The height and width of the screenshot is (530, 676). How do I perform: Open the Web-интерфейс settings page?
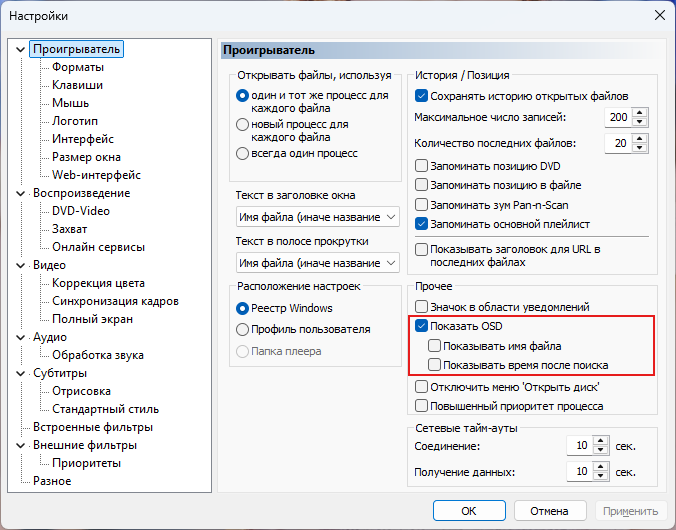(96, 175)
